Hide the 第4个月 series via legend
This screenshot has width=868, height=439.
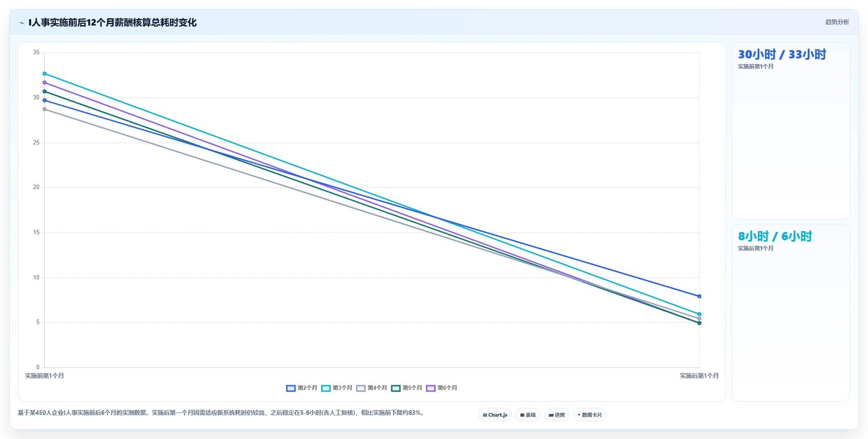372,388
